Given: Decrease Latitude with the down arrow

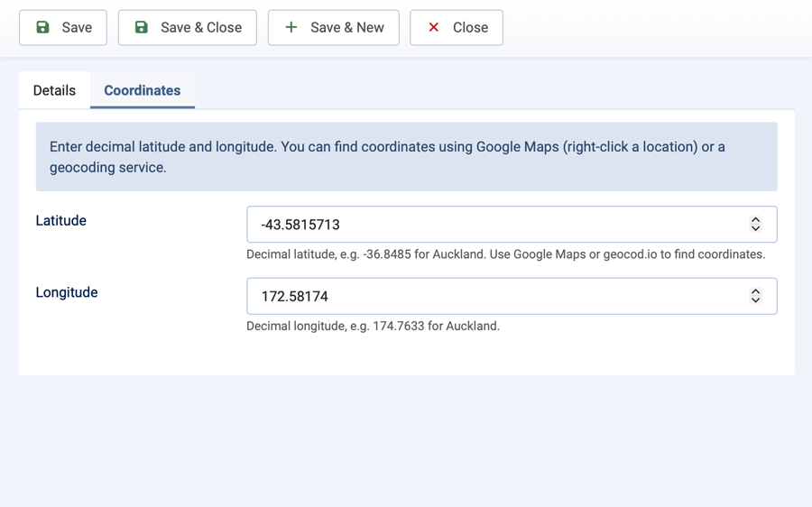Looking at the screenshot, I should [755, 229].
